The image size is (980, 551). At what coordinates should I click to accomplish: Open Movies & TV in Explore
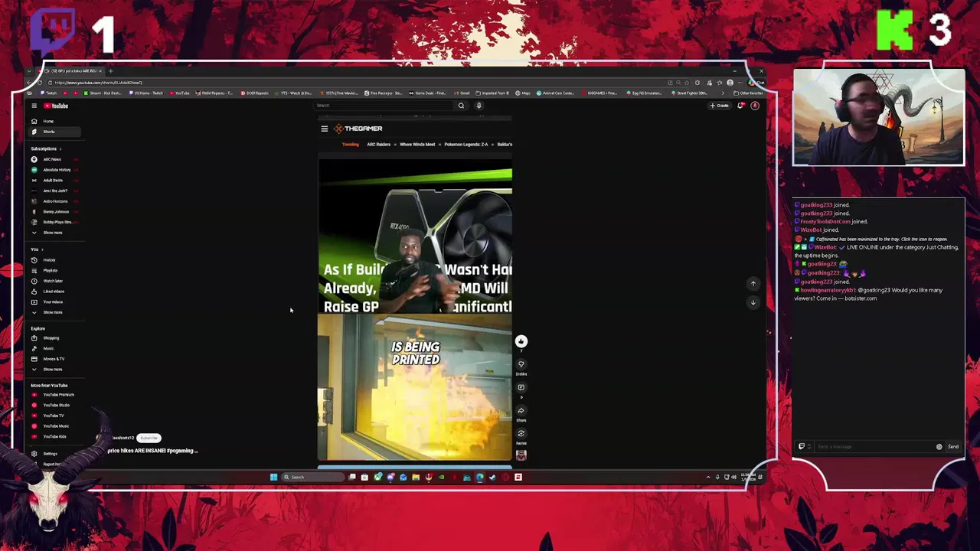click(53, 359)
